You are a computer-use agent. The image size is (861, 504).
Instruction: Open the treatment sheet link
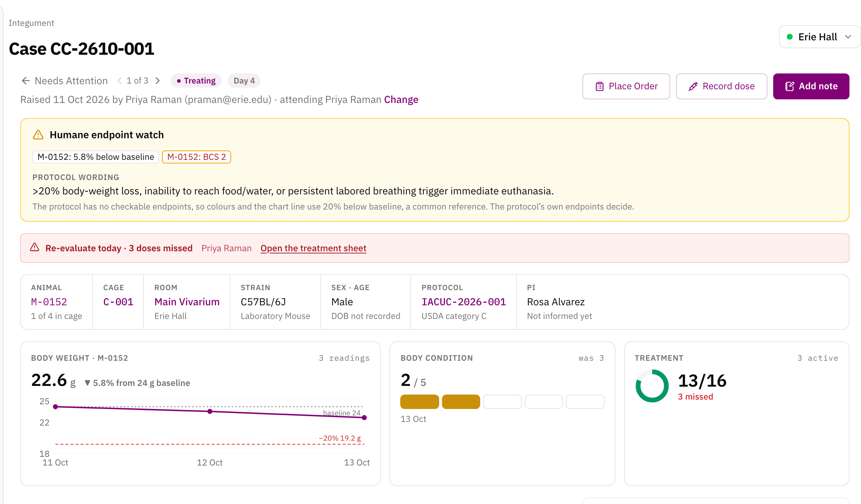click(x=313, y=248)
